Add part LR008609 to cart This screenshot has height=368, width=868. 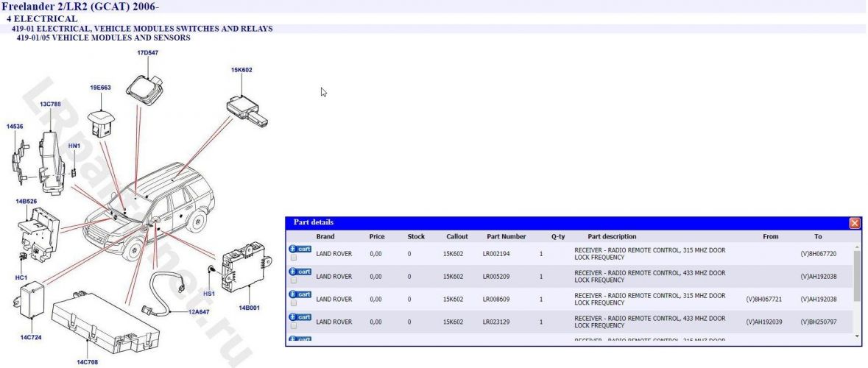300,294
